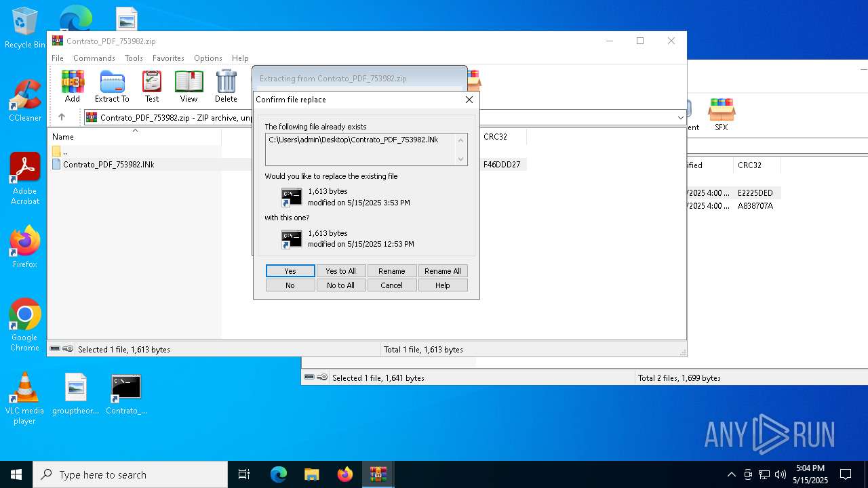Click CRC32 value E2225DED in background window

(x=755, y=193)
